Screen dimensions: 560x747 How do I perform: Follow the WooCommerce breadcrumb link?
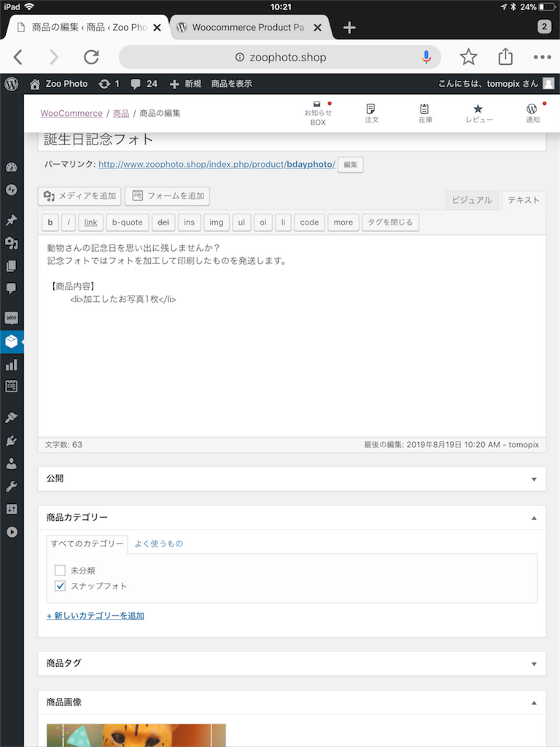(x=71, y=113)
